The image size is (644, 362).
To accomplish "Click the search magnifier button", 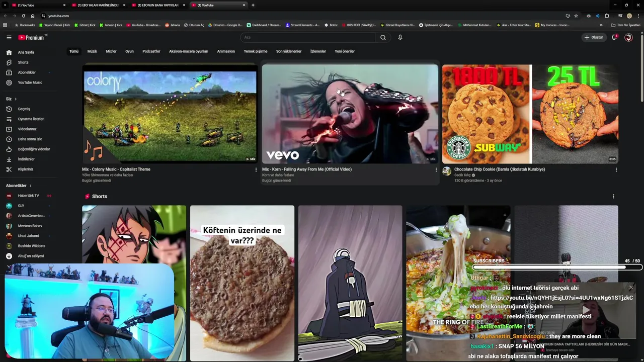I will pos(383,37).
